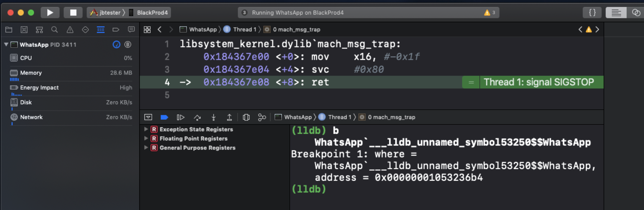Screen dimensions: 644x210
Task: Click the SIGSTOP annotation equals icon
Action: click(471, 82)
